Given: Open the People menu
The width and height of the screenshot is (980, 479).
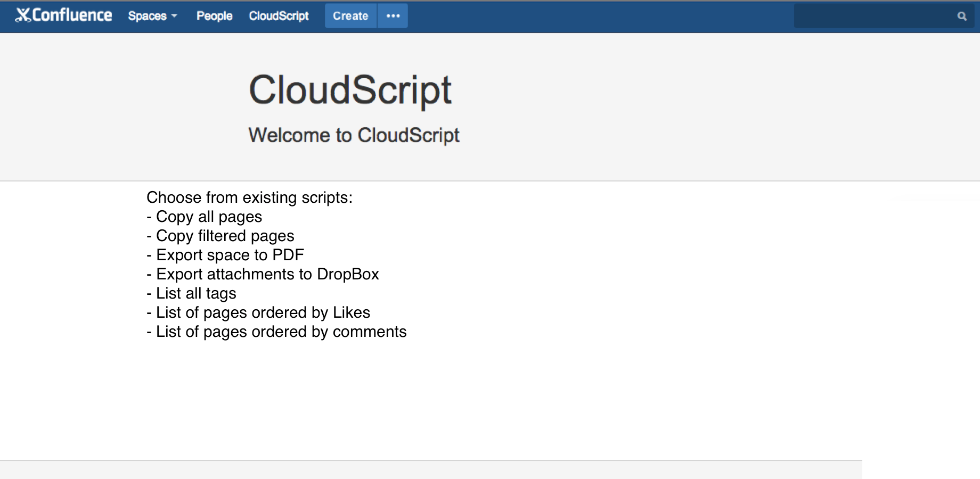Looking at the screenshot, I should point(214,16).
